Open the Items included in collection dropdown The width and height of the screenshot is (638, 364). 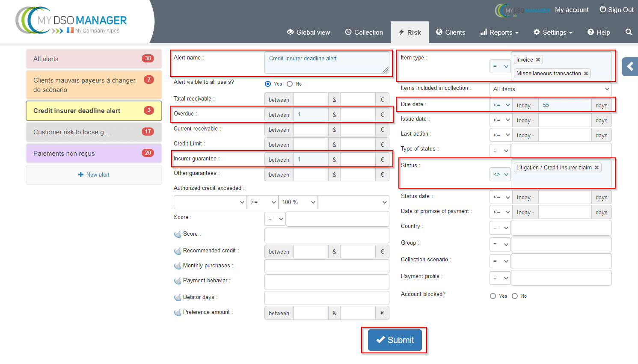550,89
